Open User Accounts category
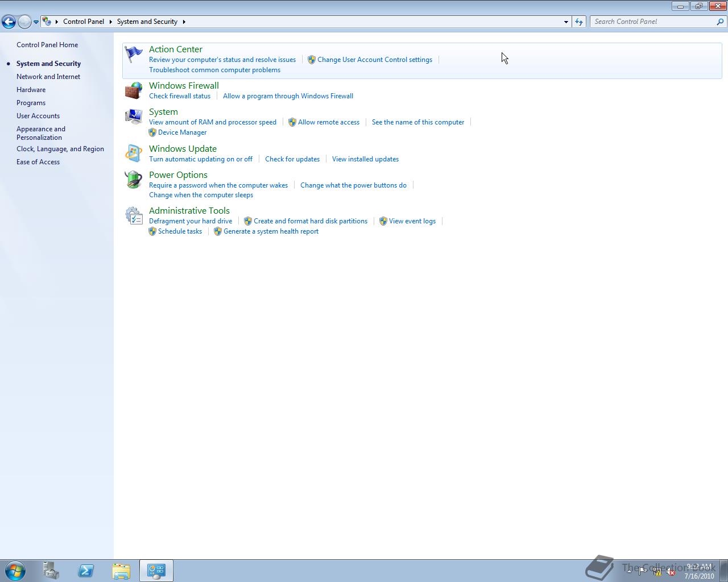728x582 pixels. 38,116
